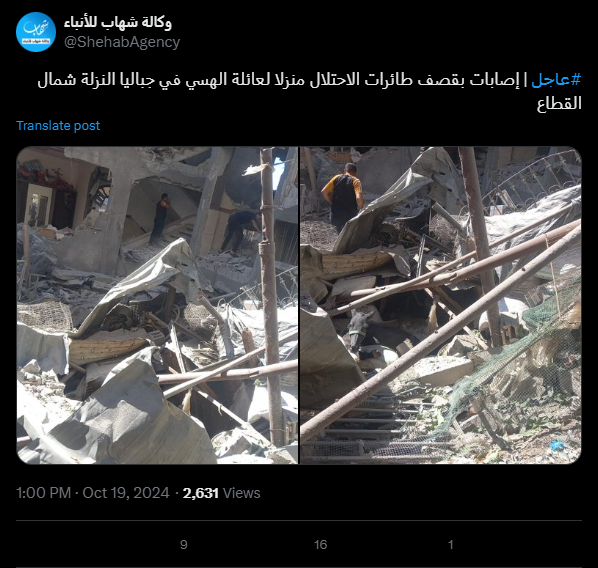
Task: Click the Views label
Action: [x=242, y=493]
